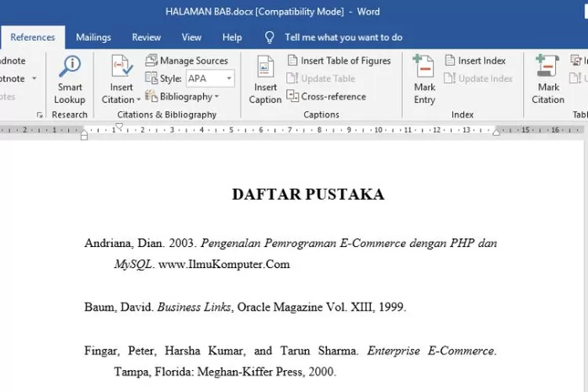This screenshot has width=588, height=392.
Task: Click the Cross-reference button
Action: 326,96
